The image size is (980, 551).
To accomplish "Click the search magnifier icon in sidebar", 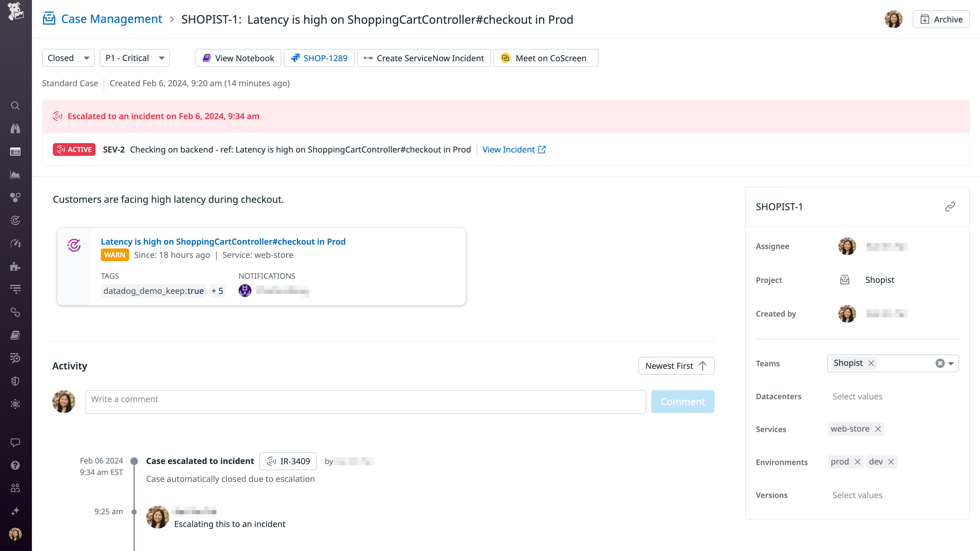I will tap(15, 106).
